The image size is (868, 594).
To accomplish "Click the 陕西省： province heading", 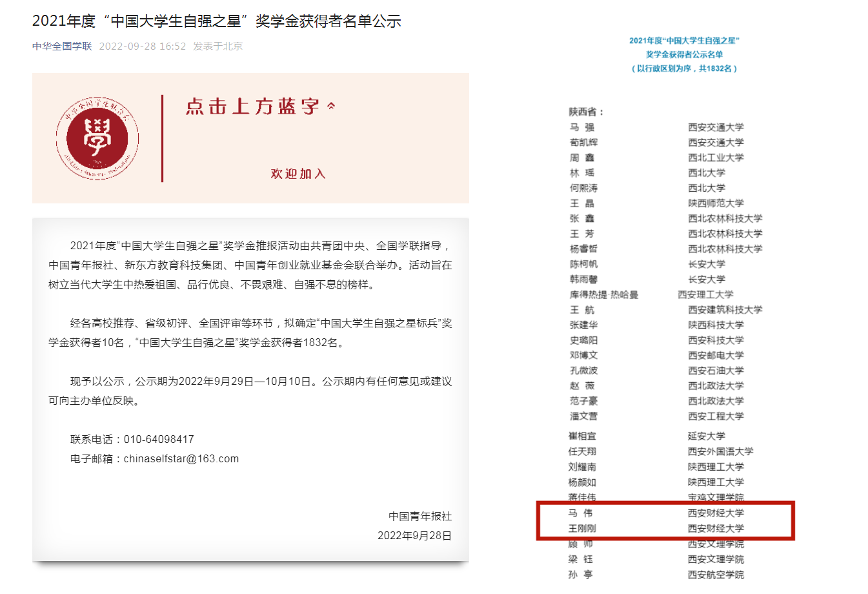I will 586,112.
